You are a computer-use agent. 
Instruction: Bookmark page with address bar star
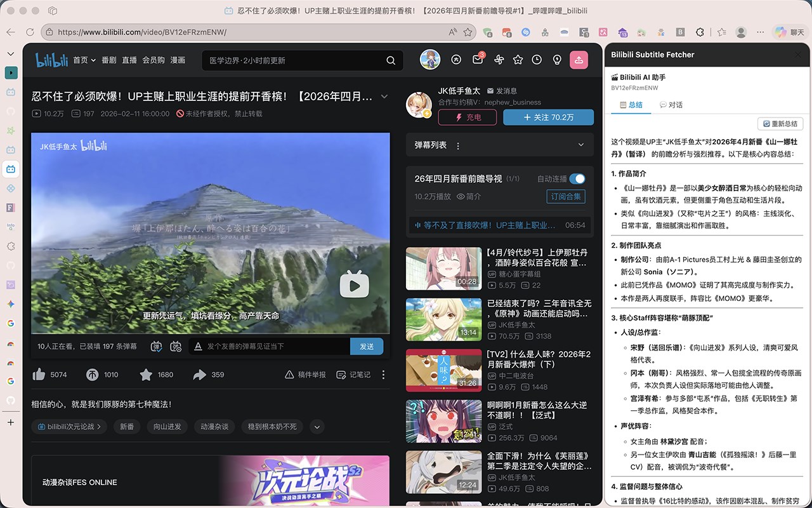coord(468,32)
